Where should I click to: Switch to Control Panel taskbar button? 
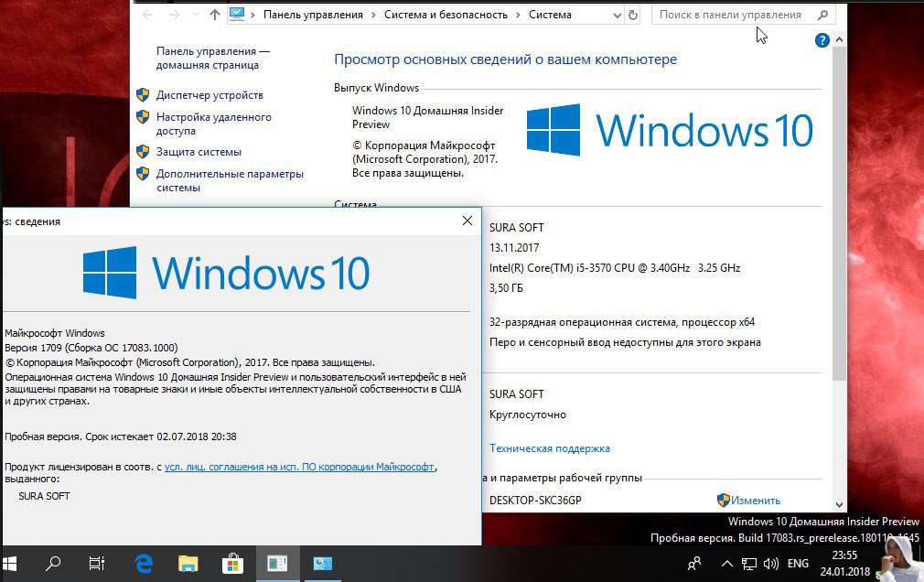(322, 564)
